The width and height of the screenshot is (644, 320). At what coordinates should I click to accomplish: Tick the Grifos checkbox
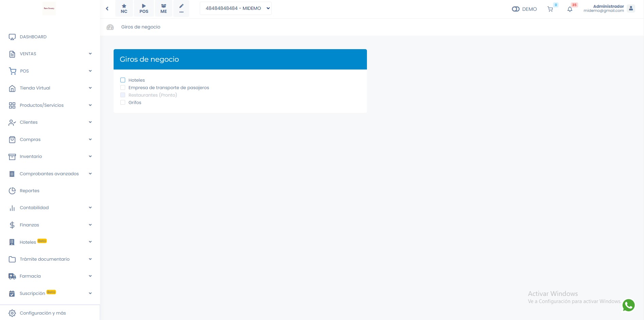point(123,102)
